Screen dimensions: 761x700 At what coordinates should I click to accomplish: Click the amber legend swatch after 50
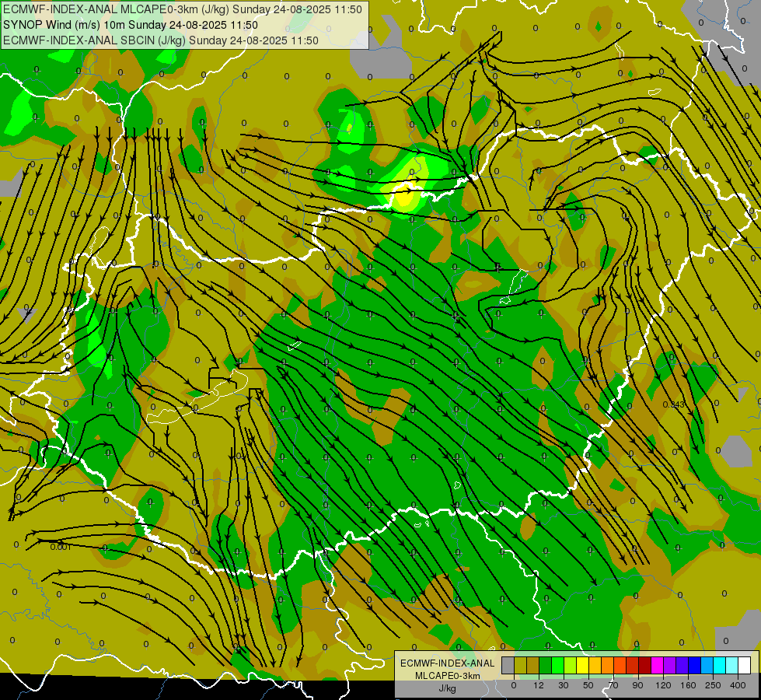[x=595, y=665]
